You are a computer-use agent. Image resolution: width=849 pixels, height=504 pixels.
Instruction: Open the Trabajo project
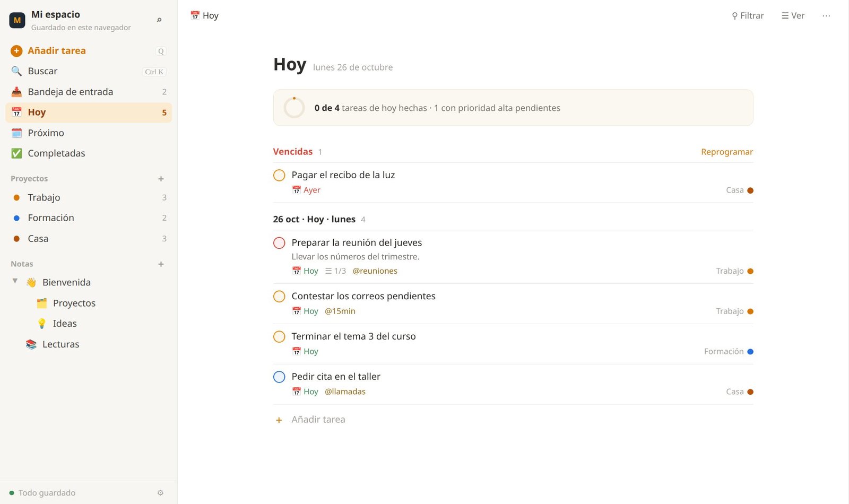pos(89,197)
